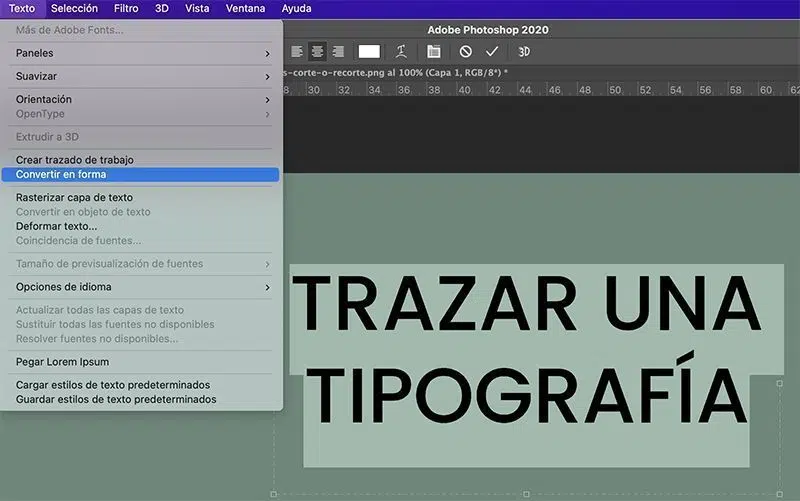Screen dimensions: 800x501
Task: Choose Pegar Lorem Ipsum
Action: 141,362
